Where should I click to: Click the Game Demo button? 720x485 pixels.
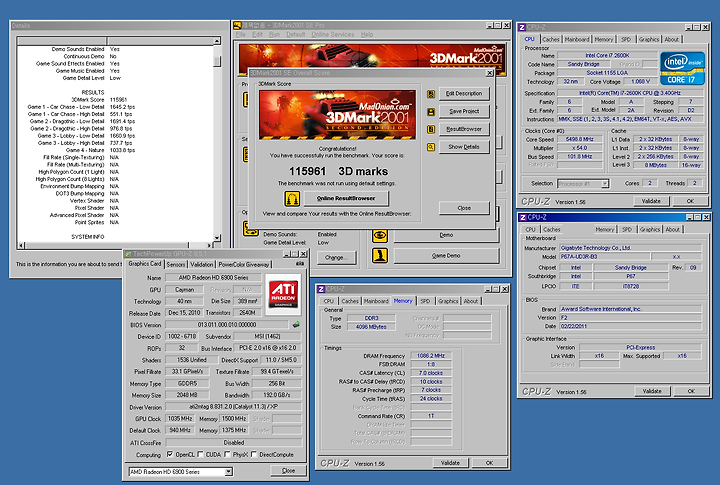click(x=446, y=256)
